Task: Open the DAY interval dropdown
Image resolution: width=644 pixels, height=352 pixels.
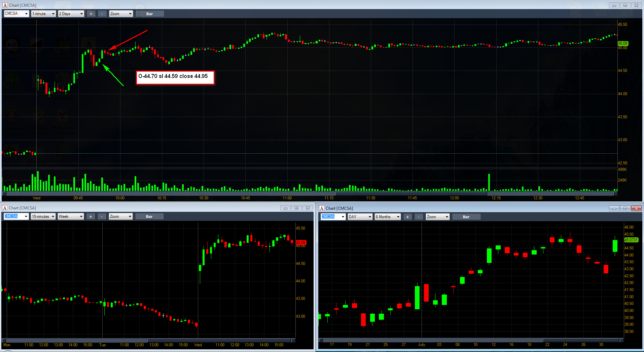Action: coord(360,217)
